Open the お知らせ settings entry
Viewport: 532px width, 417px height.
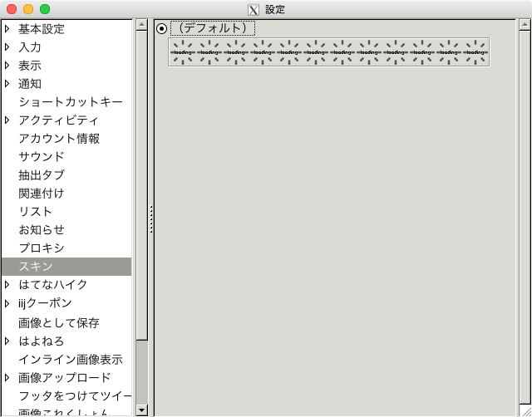[42, 230]
